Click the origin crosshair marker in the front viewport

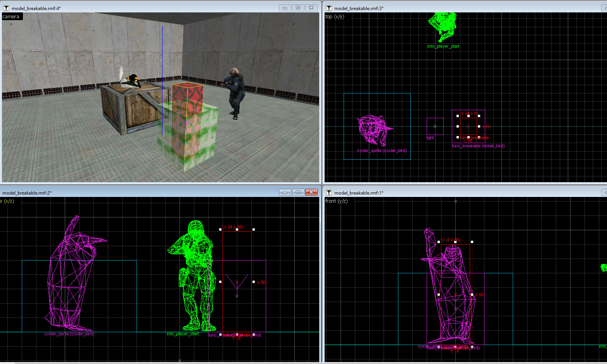click(455, 201)
